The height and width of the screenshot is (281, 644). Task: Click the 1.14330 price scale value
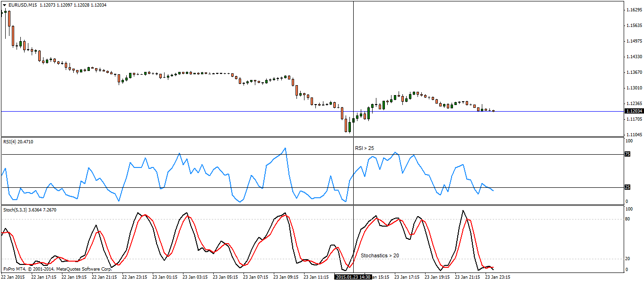point(633,56)
